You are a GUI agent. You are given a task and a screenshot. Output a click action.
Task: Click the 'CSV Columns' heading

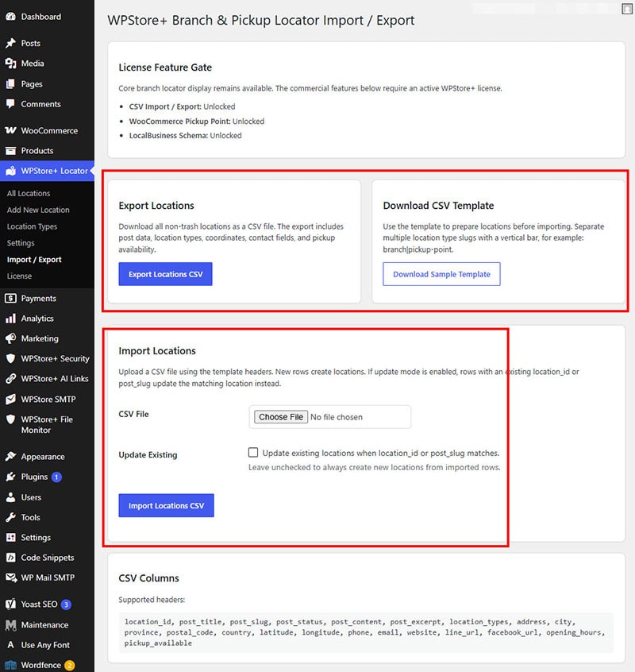tap(148, 578)
